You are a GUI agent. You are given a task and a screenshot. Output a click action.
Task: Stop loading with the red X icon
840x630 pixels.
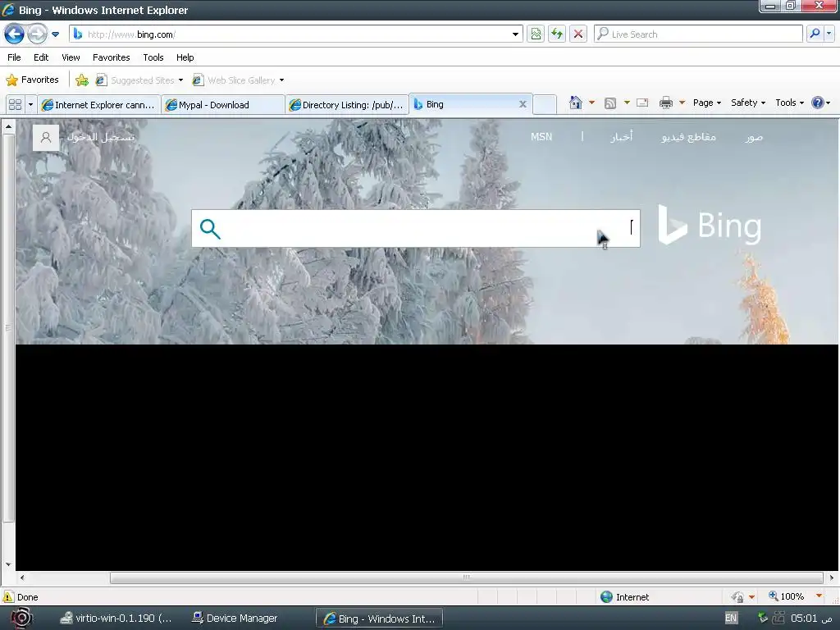click(578, 34)
